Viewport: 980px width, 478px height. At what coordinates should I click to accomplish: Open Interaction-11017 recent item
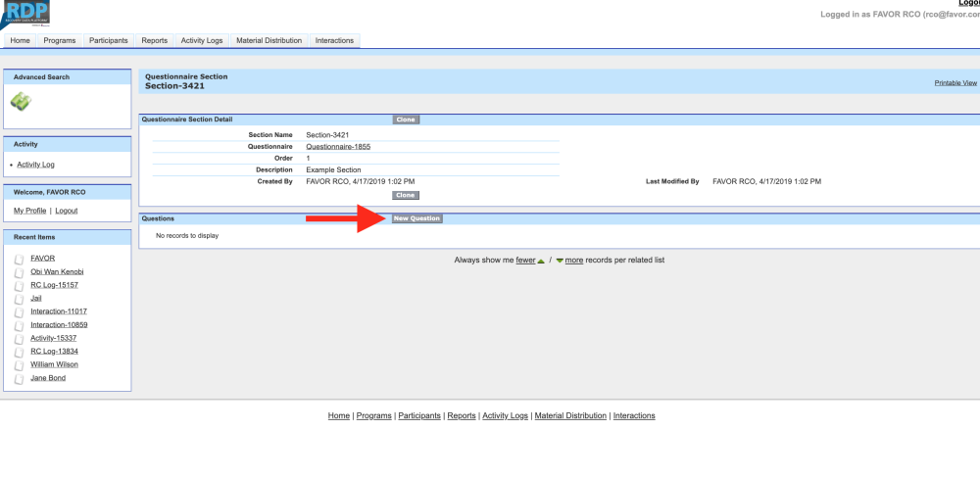coord(59,311)
